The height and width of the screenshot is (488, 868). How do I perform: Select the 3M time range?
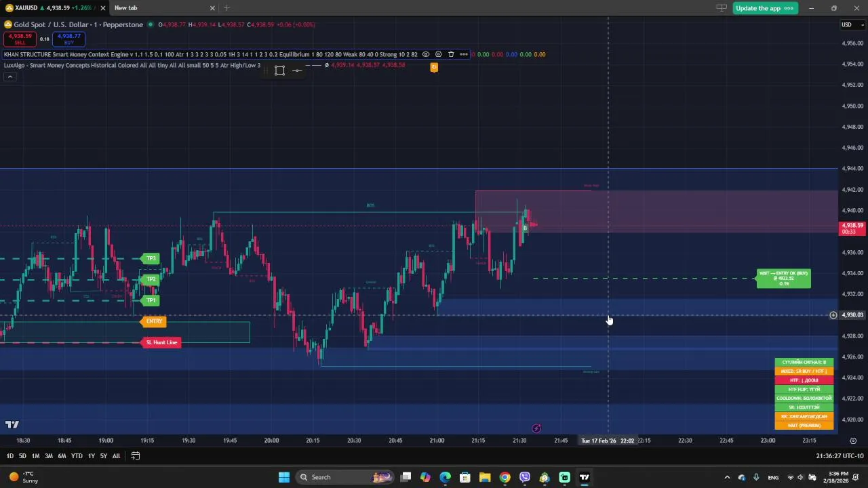(x=49, y=456)
